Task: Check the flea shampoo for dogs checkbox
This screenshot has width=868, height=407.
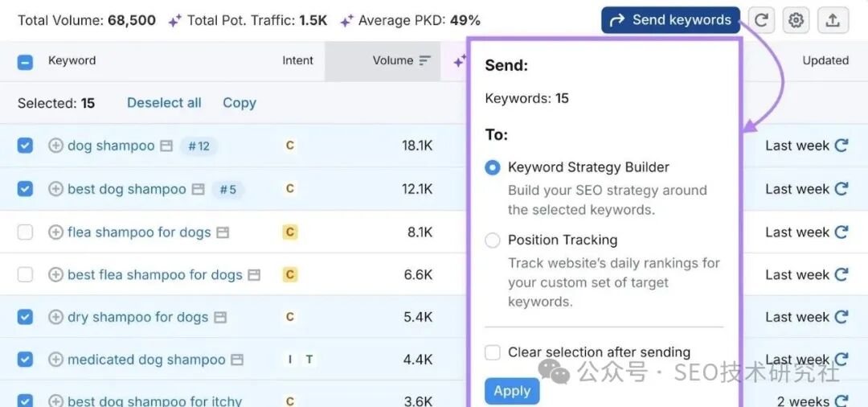Action: (25, 232)
